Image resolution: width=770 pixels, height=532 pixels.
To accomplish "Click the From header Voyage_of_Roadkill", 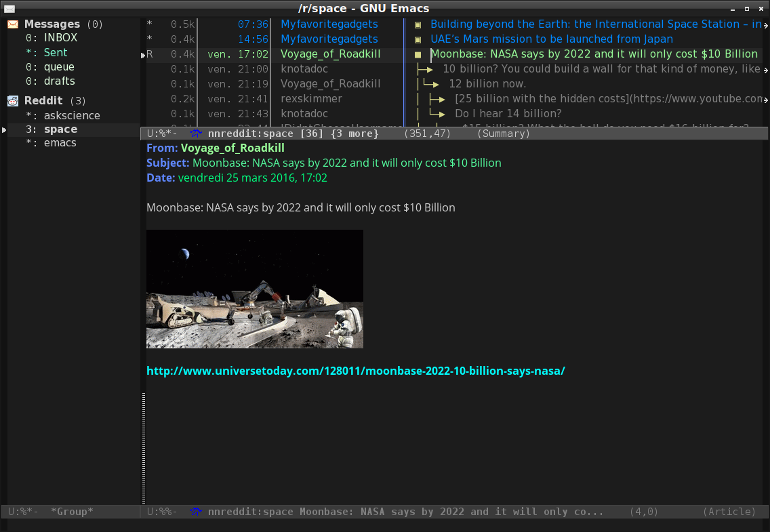I will tap(232, 148).
